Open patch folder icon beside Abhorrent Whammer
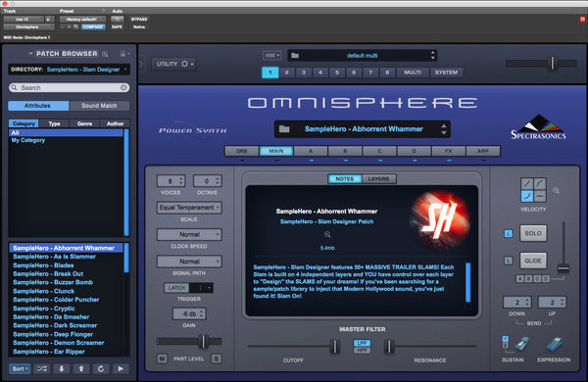Viewport: 588px width, 382px height. pos(284,129)
